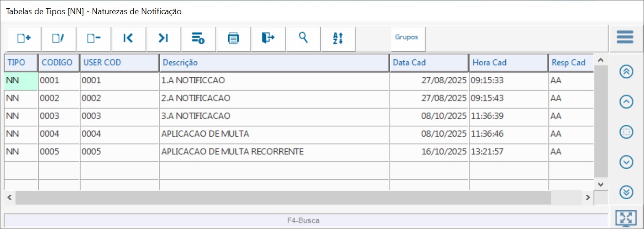This screenshot has height=229, width=644.
Task: Click the Grupos button
Action: [407, 37]
